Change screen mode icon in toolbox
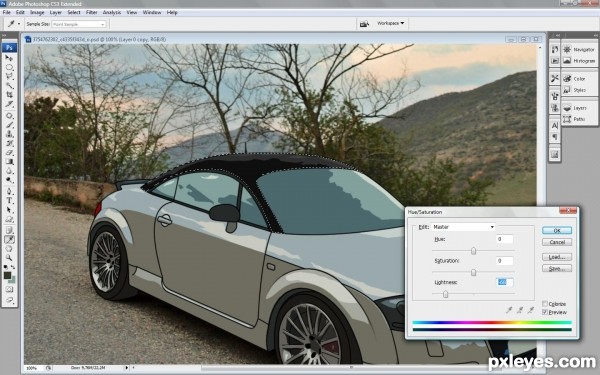 [9, 300]
